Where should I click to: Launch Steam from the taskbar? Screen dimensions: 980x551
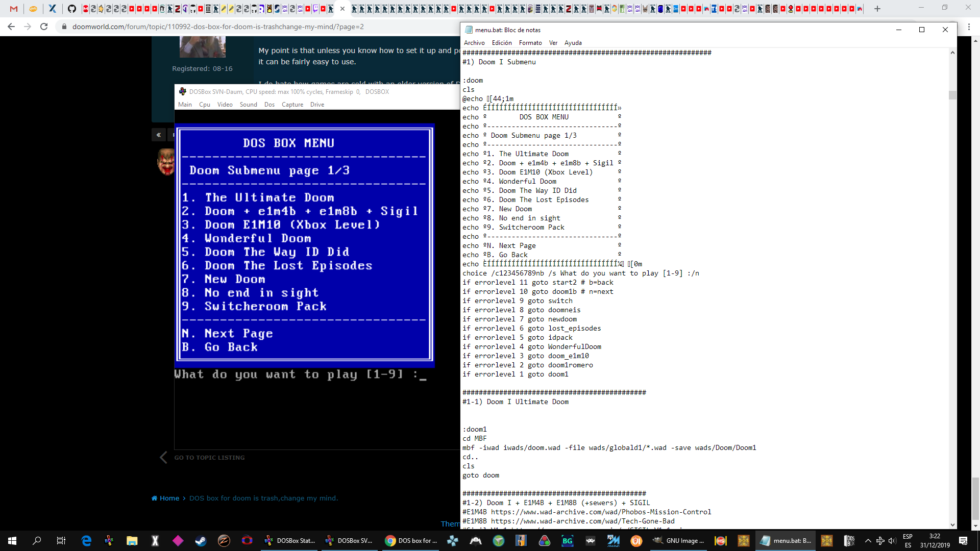(x=201, y=541)
